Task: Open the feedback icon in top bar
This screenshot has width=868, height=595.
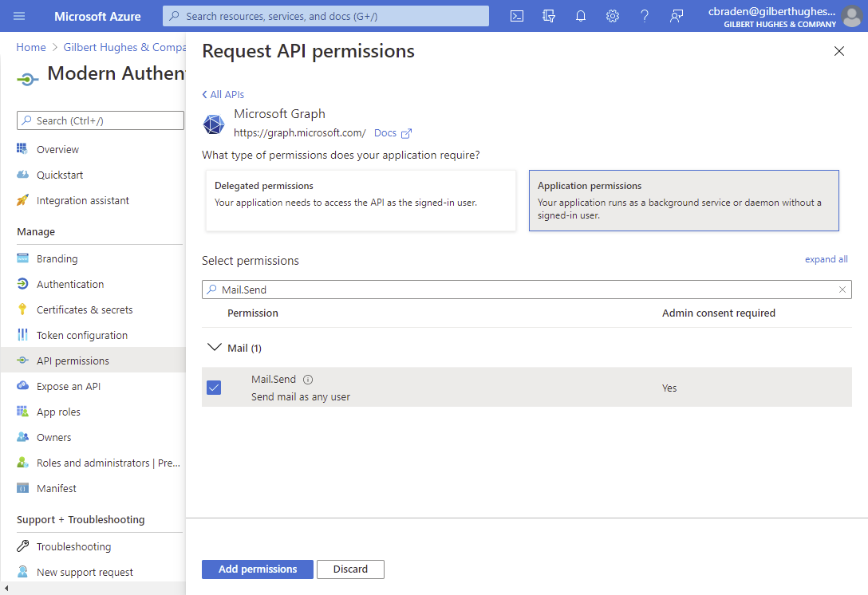Action: (x=677, y=16)
